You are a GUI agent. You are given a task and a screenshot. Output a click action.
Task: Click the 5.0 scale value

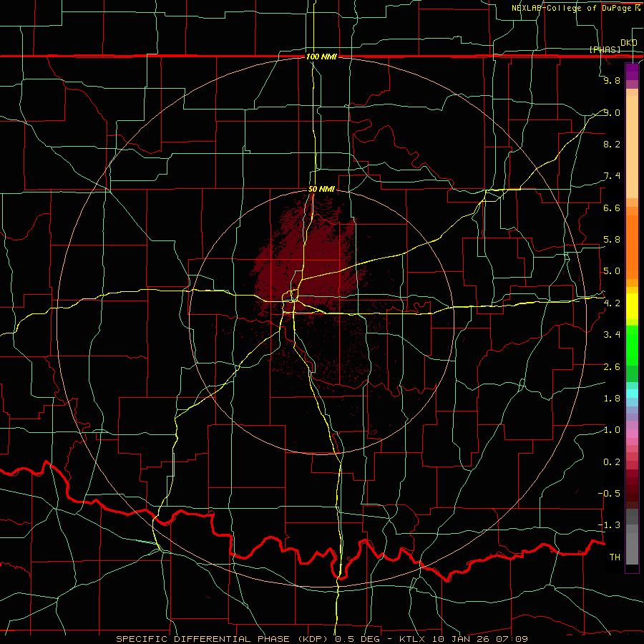point(612,271)
